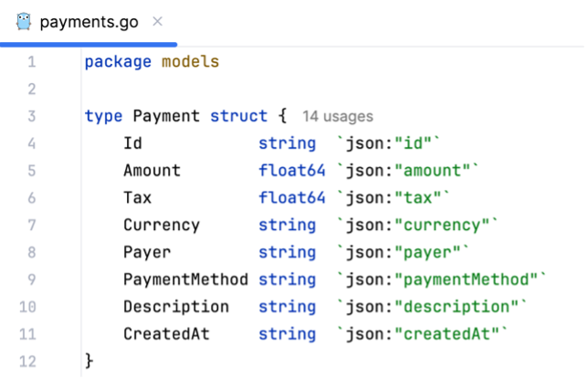Click line number 12 in gutter
588x379 pixels.
point(27,362)
